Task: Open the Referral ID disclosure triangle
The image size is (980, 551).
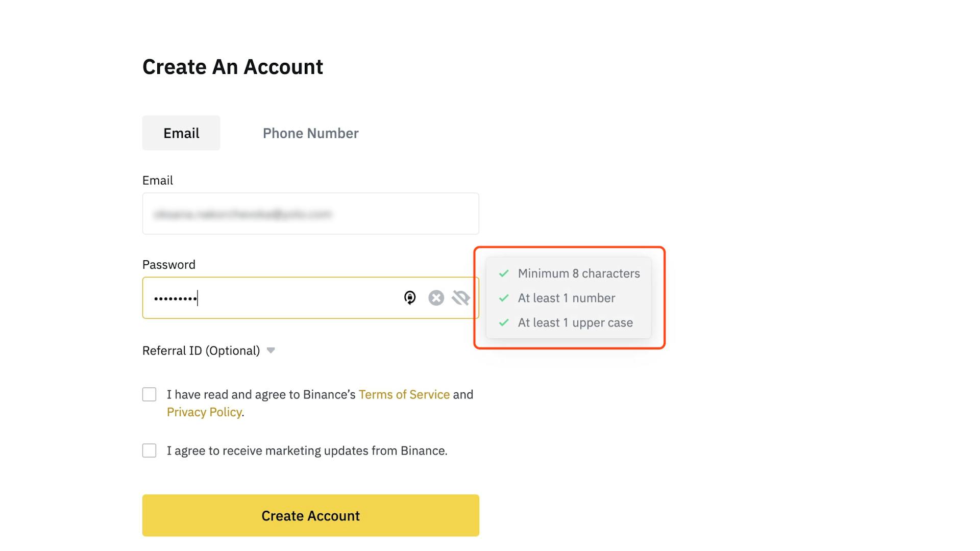Action: [271, 350]
